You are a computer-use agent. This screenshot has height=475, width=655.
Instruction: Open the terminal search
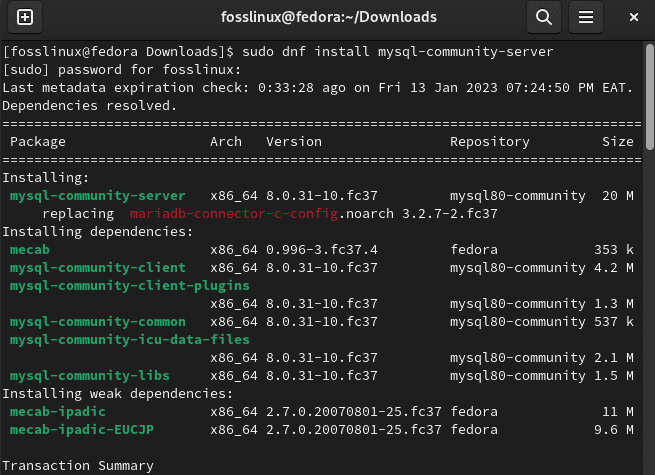pos(543,17)
